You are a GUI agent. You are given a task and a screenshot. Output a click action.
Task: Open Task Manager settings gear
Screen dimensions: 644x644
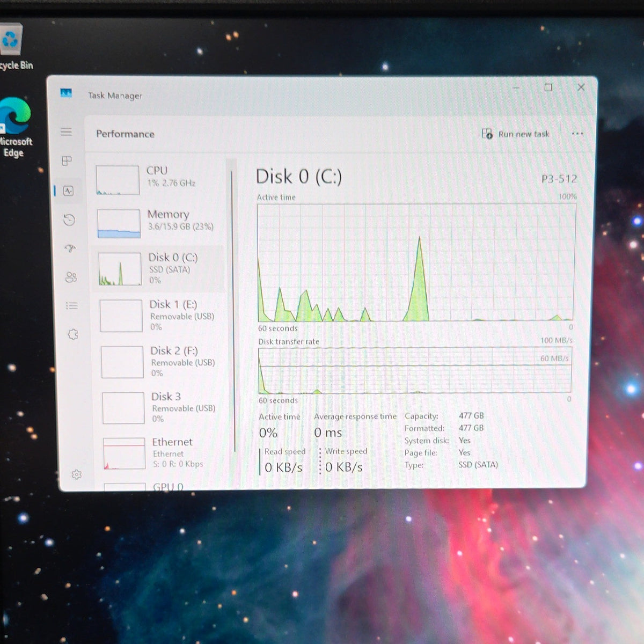point(76,474)
